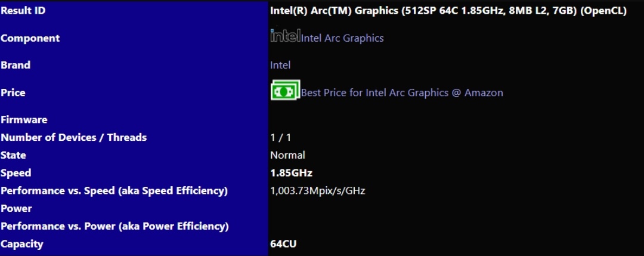
Task: Click the Speed row label
Action: (16, 173)
